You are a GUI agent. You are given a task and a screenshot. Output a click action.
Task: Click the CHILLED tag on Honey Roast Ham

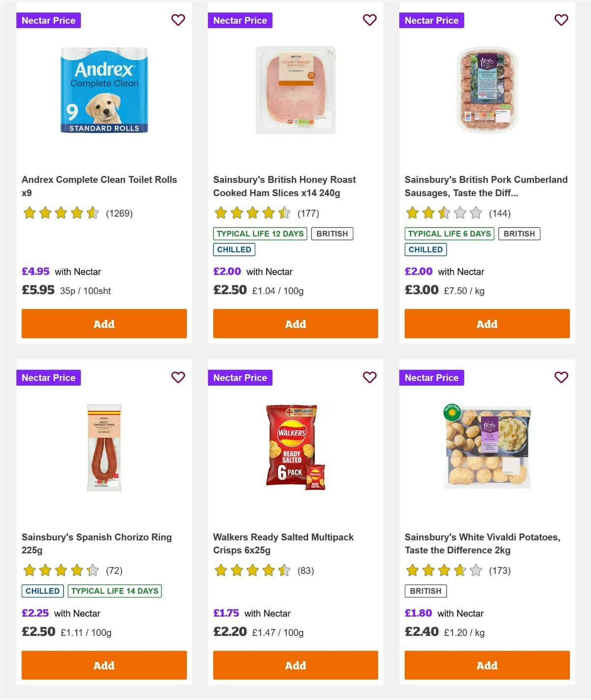click(x=234, y=249)
